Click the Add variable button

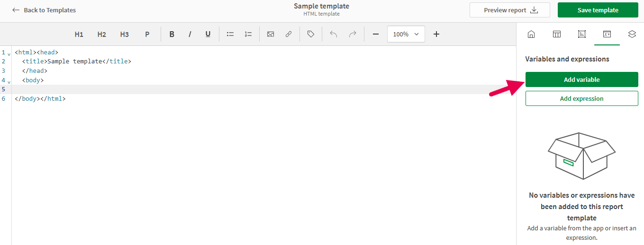pos(581,79)
